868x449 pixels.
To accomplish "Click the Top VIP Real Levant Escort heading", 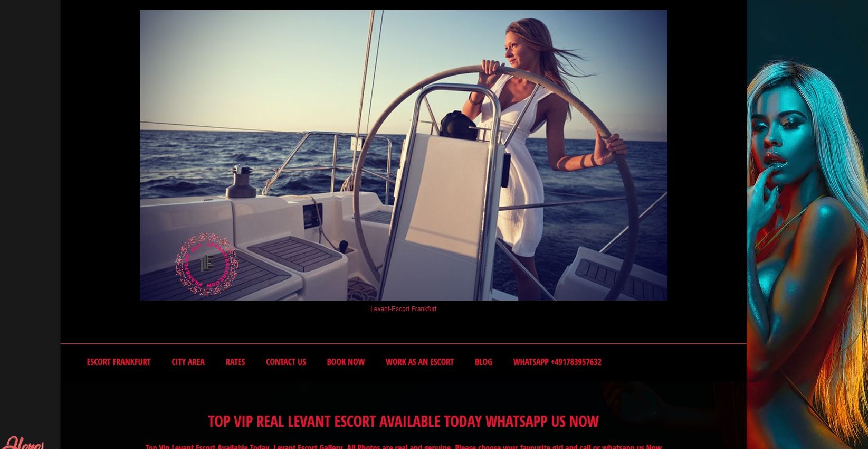I will [403, 421].
